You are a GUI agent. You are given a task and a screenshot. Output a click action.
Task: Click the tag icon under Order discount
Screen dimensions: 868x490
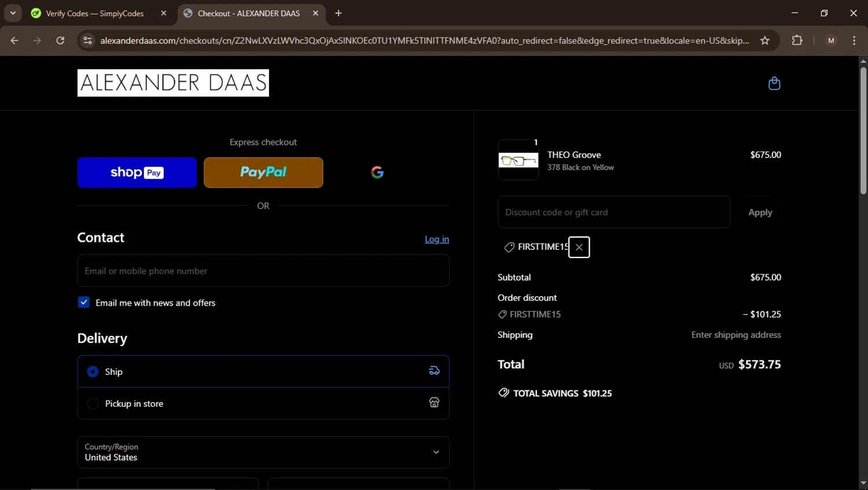[502, 315]
